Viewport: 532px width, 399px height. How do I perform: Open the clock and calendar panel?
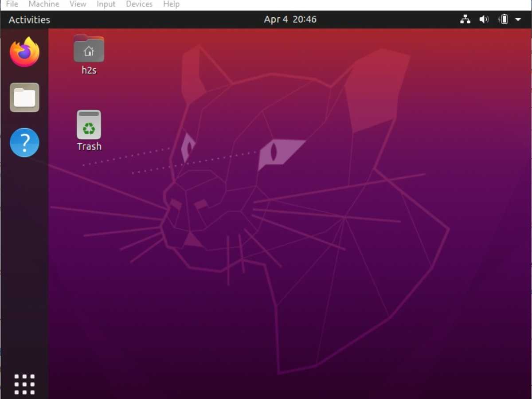[290, 20]
